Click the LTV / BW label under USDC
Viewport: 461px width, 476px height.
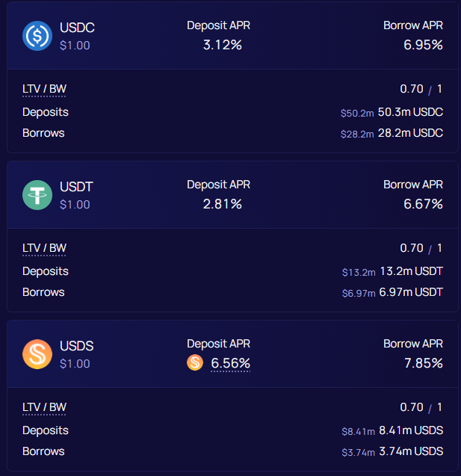(44, 90)
